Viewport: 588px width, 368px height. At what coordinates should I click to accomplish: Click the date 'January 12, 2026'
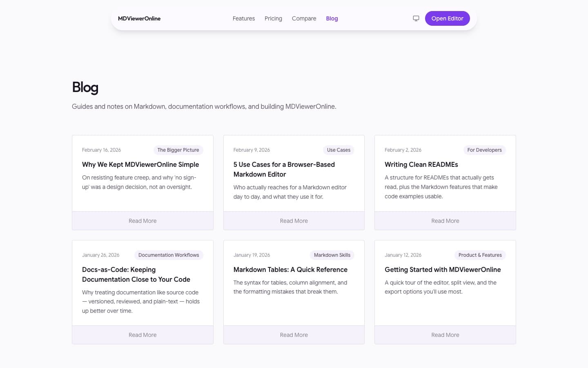point(403,255)
